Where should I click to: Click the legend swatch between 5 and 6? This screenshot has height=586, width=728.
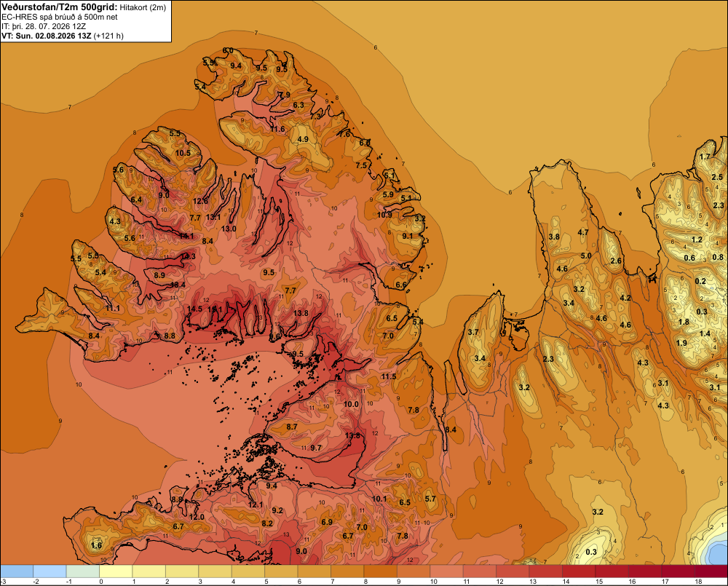pos(281,571)
